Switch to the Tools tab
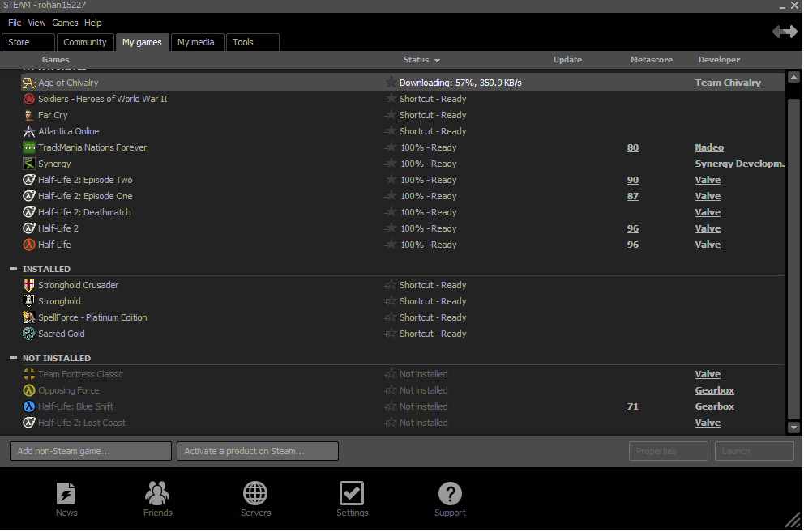Viewport: 804px width, 532px height. [252, 42]
